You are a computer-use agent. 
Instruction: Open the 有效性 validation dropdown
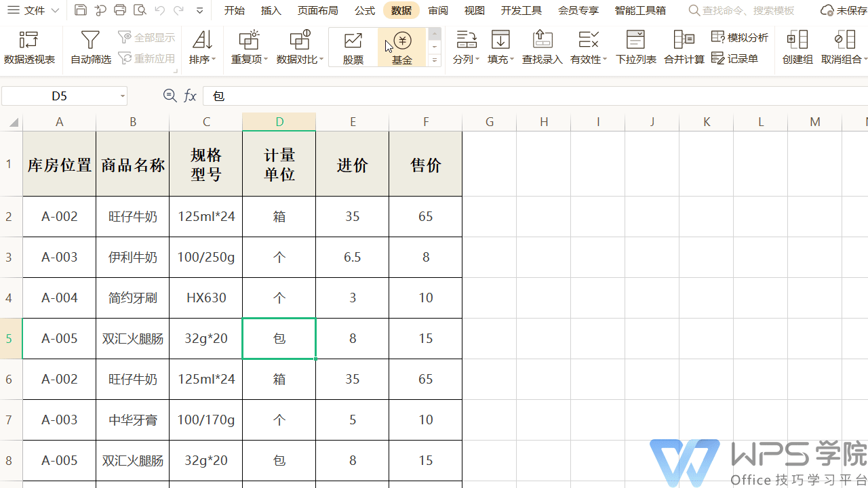click(589, 47)
